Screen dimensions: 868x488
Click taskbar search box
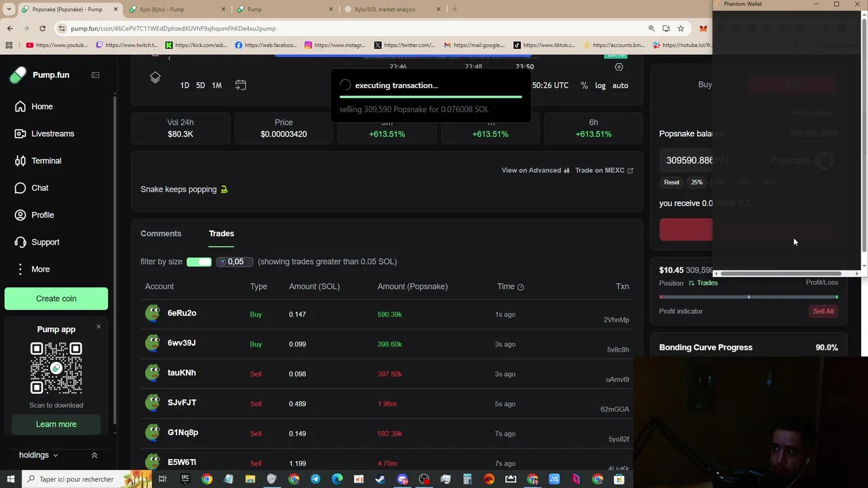87,479
